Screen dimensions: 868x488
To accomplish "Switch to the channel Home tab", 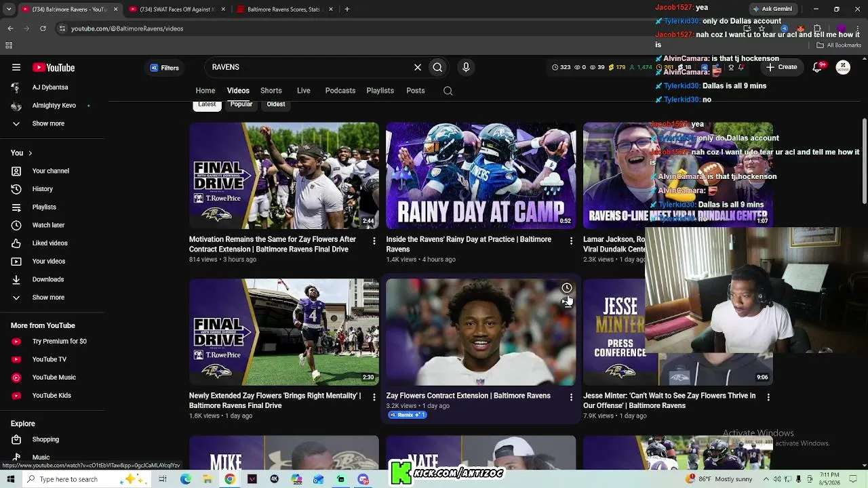I will click(205, 91).
